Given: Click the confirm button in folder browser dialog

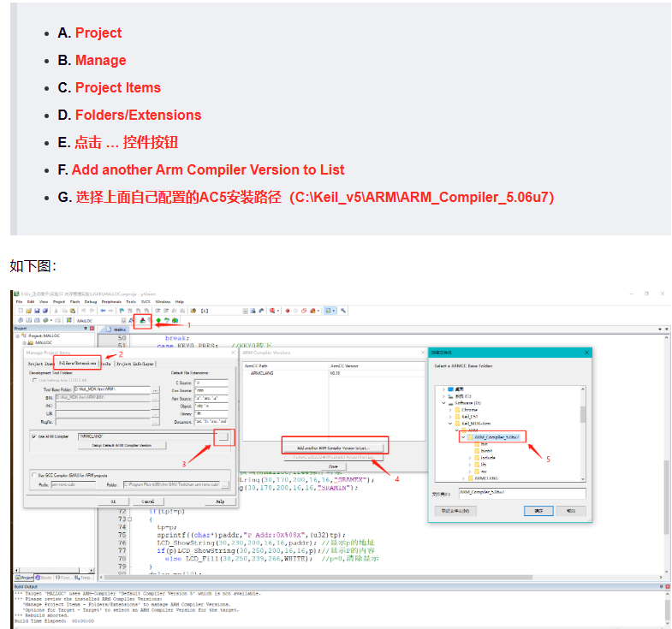Looking at the screenshot, I should pyautogui.click(x=538, y=511).
